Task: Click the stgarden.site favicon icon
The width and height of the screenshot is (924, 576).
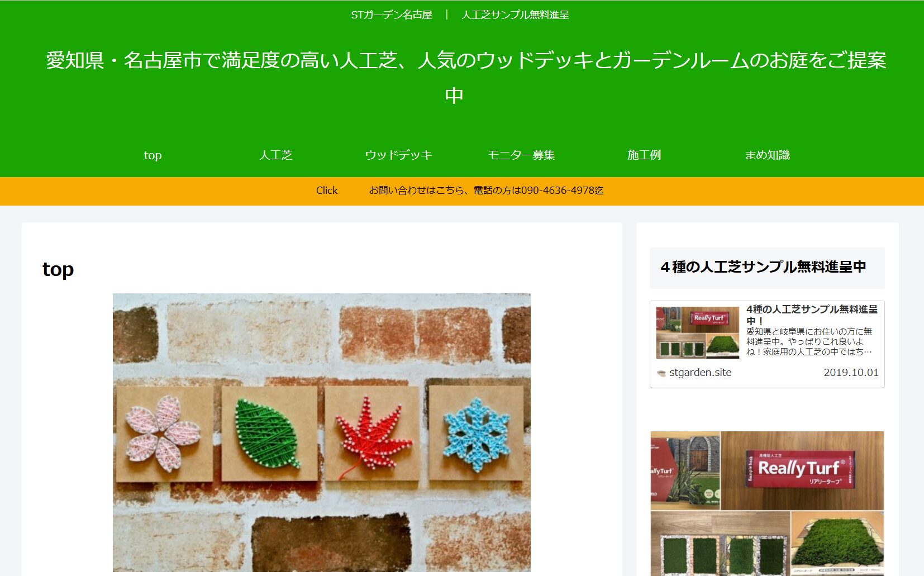Action: [x=661, y=373]
